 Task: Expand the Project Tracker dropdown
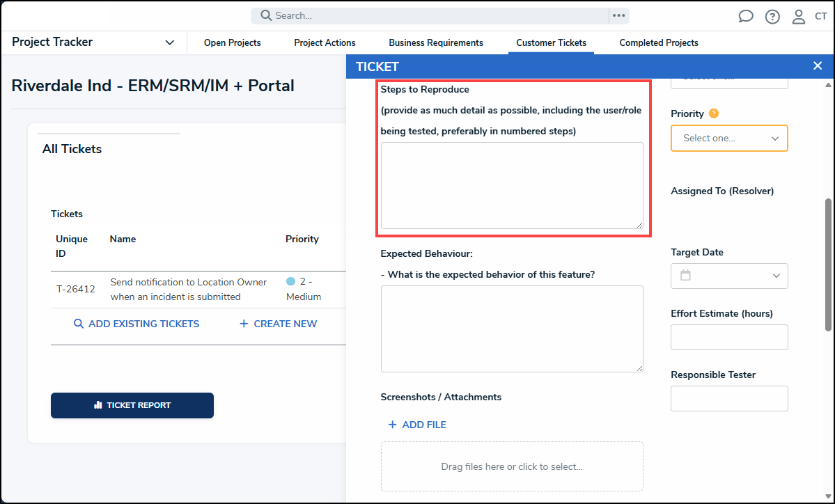point(169,42)
